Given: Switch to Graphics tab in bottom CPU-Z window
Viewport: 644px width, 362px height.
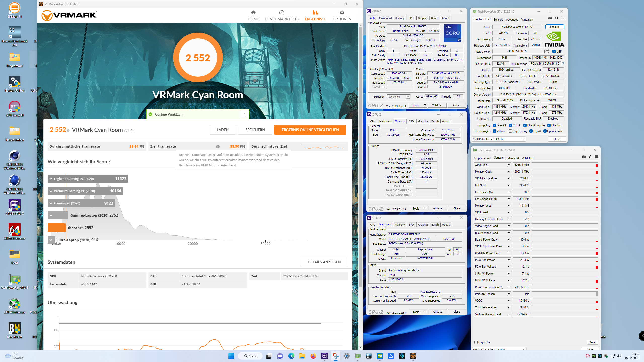Looking at the screenshot, I should pyautogui.click(x=423, y=225).
